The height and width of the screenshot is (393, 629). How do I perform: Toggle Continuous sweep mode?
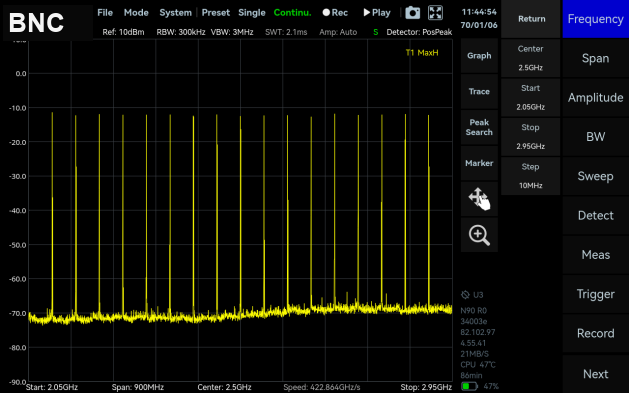[x=292, y=13]
